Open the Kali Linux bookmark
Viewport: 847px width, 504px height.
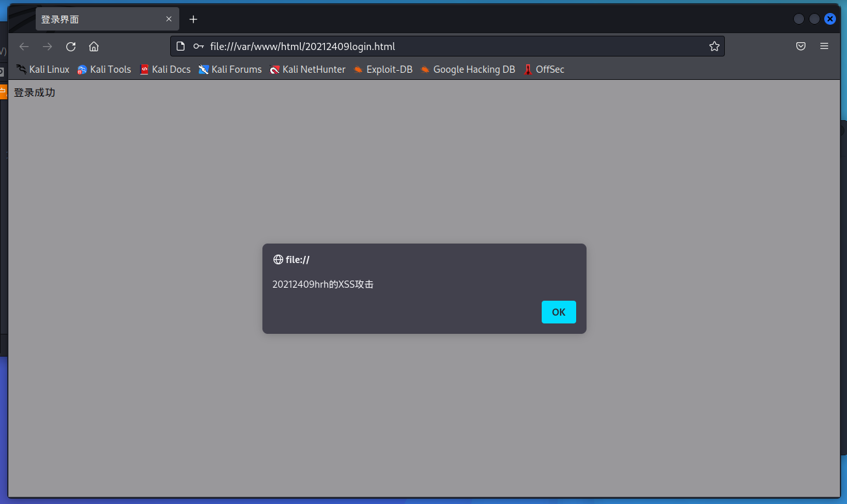click(x=43, y=69)
